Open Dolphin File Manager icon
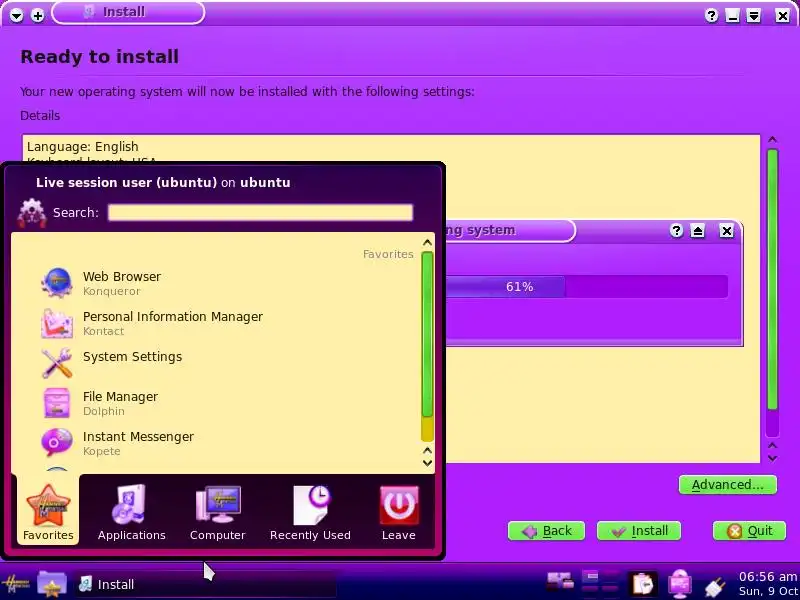Image resolution: width=800 pixels, height=600 pixels. pyautogui.click(x=56, y=403)
